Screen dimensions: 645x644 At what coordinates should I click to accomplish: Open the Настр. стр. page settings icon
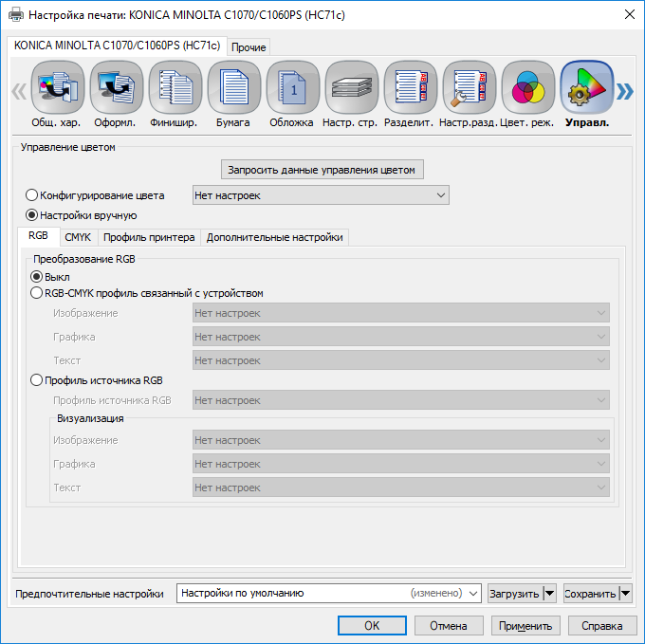click(352, 87)
